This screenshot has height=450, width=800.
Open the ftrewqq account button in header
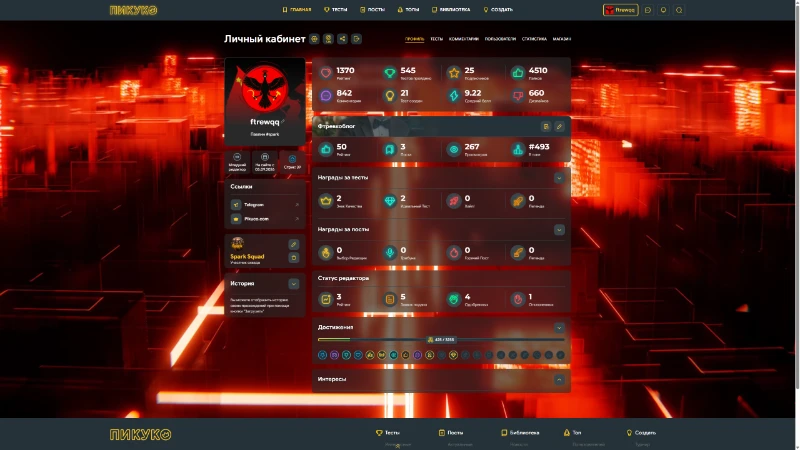[x=620, y=10]
